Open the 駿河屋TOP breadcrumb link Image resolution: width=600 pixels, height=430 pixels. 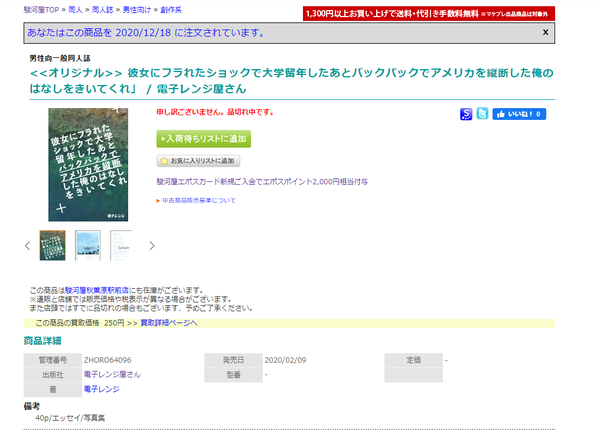(x=41, y=10)
